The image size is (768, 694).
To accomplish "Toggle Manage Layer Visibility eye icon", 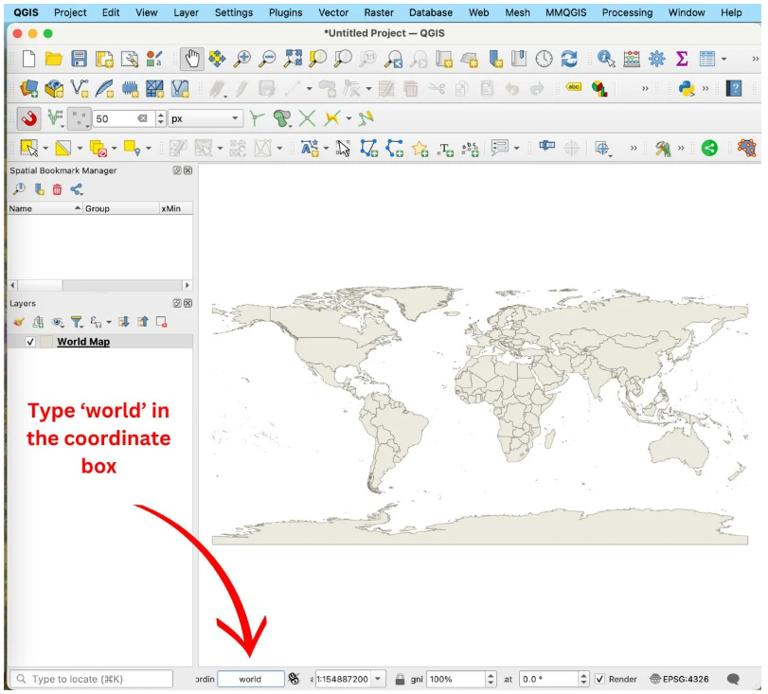I will pos(58,322).
